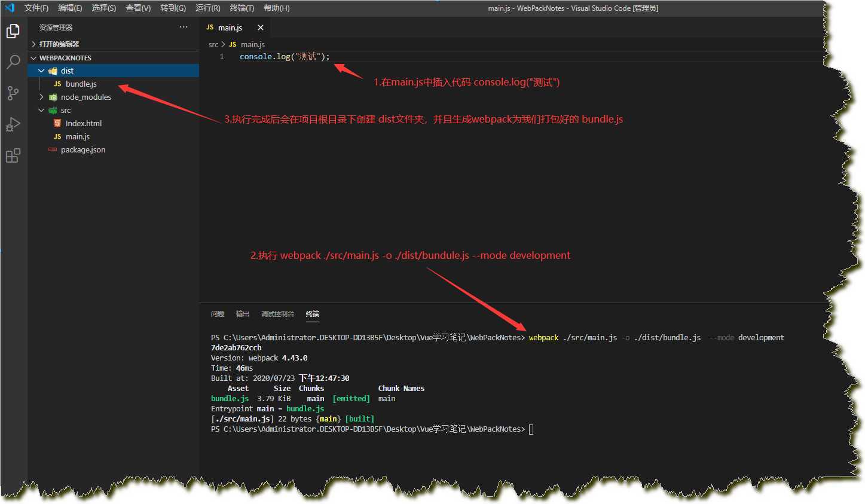Open the explorer panel more-actions ellipsis
The width and height of the screenshot is (865, 504).
coord(184,27)
